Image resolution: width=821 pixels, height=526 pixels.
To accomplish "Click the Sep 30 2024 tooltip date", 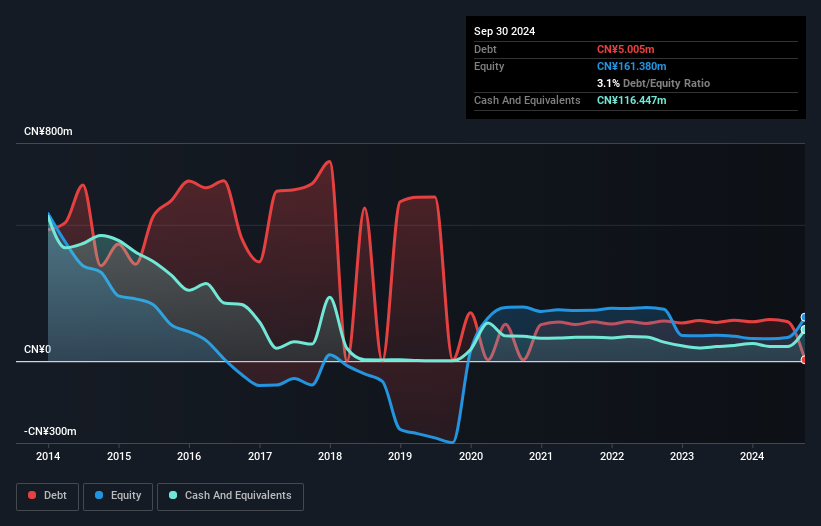I will (504, 31).
